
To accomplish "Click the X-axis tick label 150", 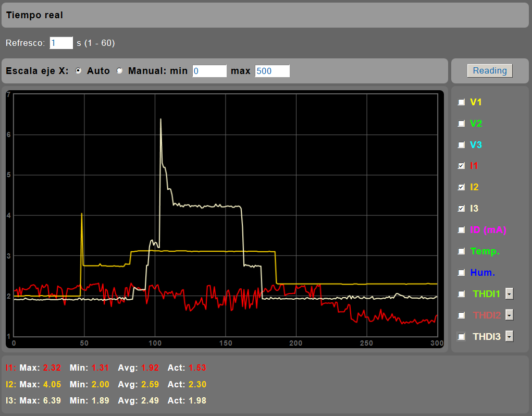I will pyautogui.click(x=226, y=343).
